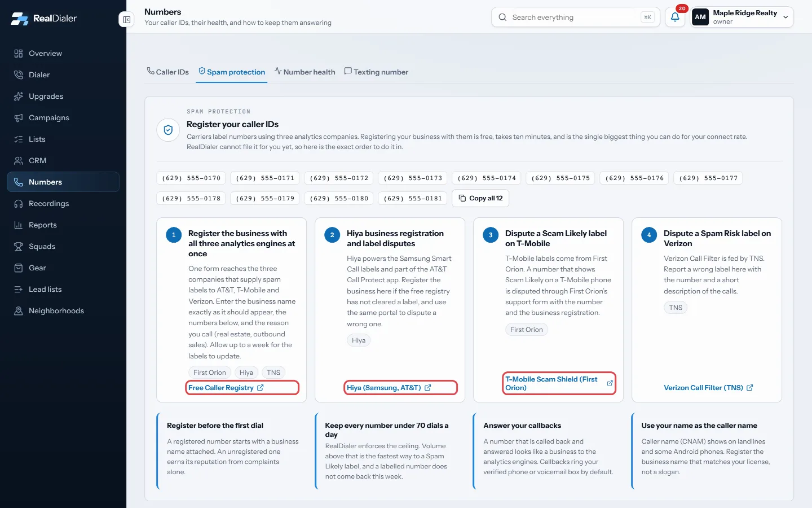Click the TNS tag in Verizon card
Screen dimensions: 812x508
tap(676, 308)
